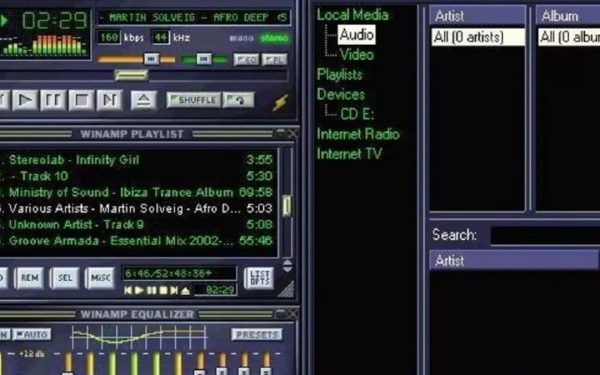Toggle the PL playlist window button
The width and height of the screenshot is (600, 375).
click(x=274, y=59)
